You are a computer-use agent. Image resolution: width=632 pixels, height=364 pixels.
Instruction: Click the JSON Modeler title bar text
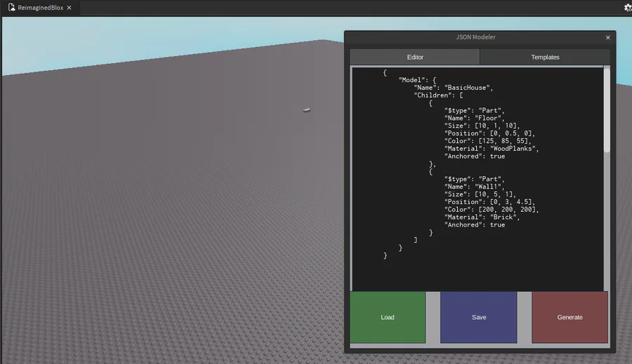(x=475, y=37)
